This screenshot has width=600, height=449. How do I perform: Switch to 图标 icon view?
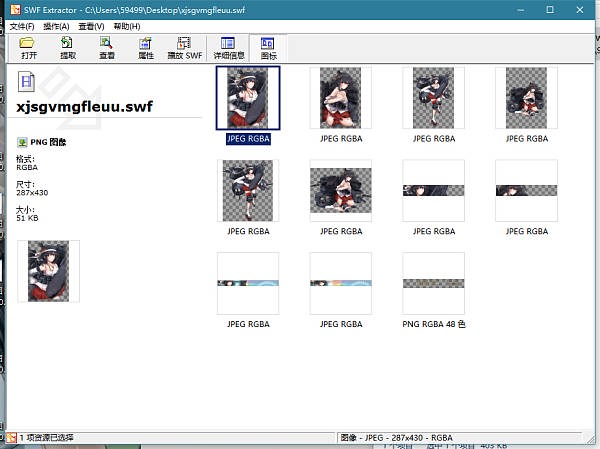pyautogui.click(x=268, y=48)
